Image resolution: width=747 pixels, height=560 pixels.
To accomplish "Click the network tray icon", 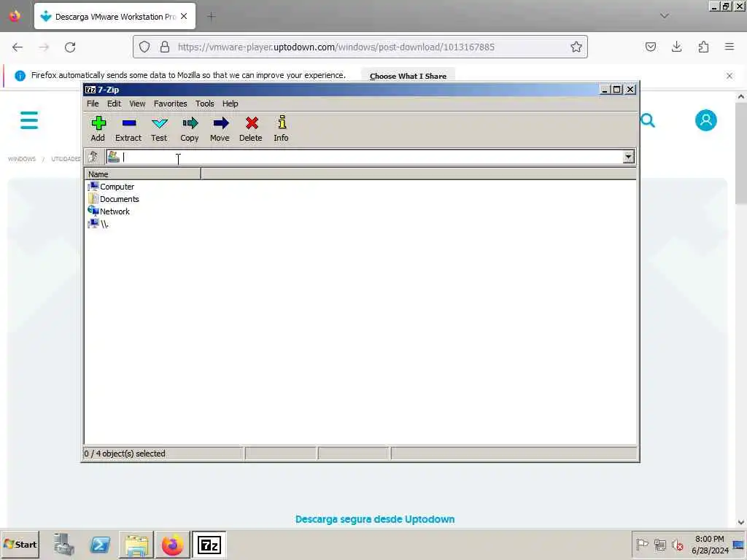I will [x=659, y=544].
